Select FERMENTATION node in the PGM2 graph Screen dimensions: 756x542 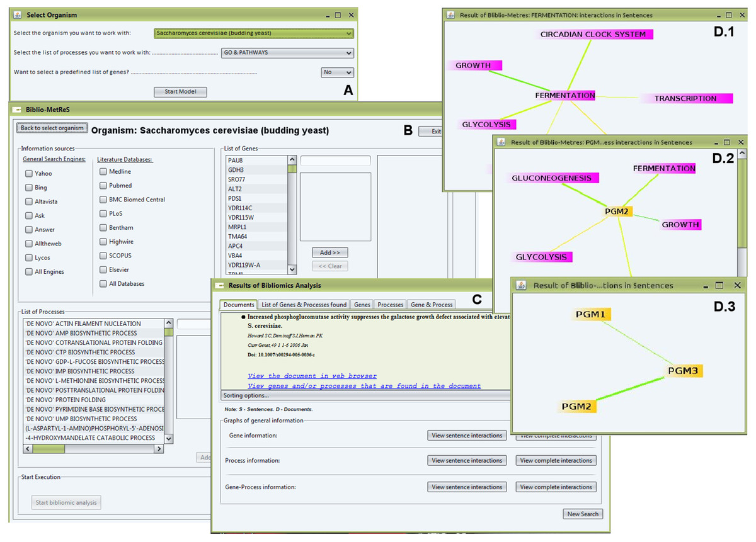pyautogui.click(x=664, y=169)
